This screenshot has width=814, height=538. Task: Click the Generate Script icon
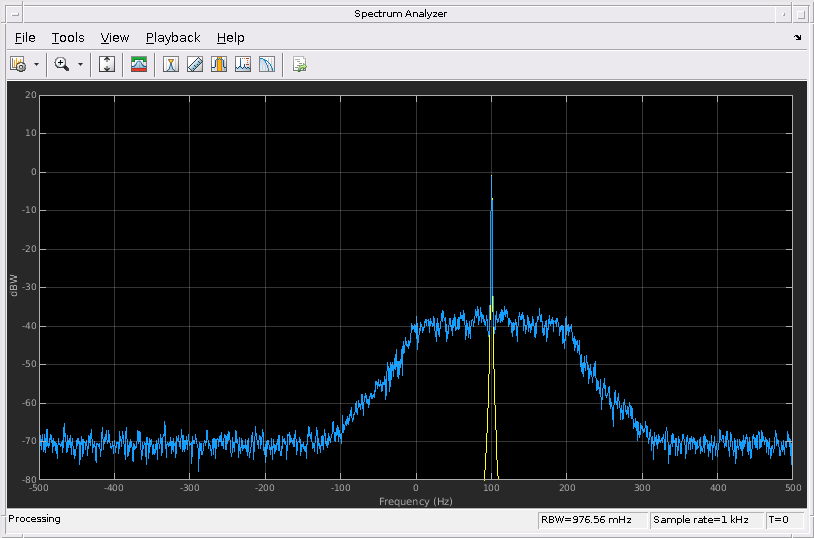click(x=299, y=65)
